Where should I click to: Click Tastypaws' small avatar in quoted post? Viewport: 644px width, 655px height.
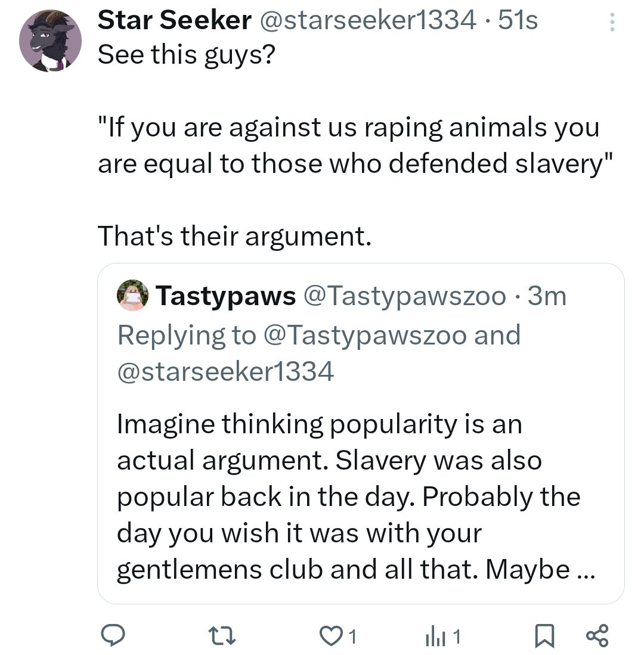coord(133,296)
